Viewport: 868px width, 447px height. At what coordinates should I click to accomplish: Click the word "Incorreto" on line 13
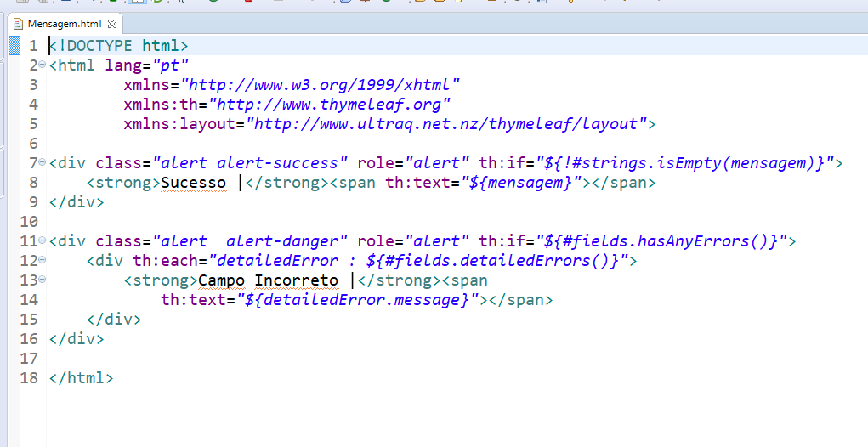pos(296,280)
